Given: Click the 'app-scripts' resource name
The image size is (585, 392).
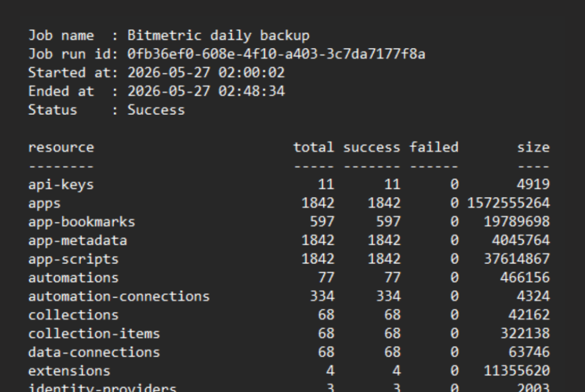Looking at the screenshot, I should point(74,259).
